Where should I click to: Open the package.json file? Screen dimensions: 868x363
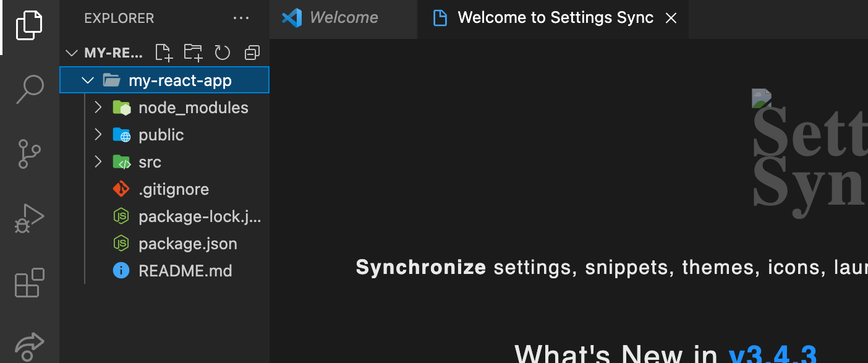click(x=164, y=244)
